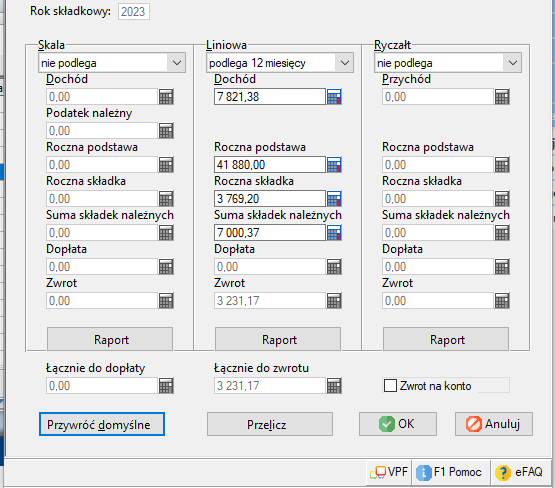Open Liniowa dropdown with podlega 12 miesięcy
555x488 pixels.
[x=280, y=63]
